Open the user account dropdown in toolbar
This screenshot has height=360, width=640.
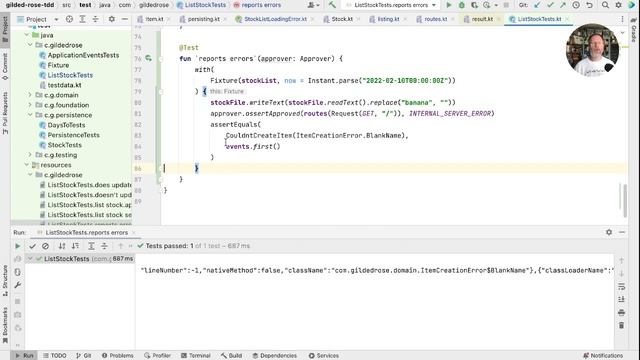tap(313, 5)
